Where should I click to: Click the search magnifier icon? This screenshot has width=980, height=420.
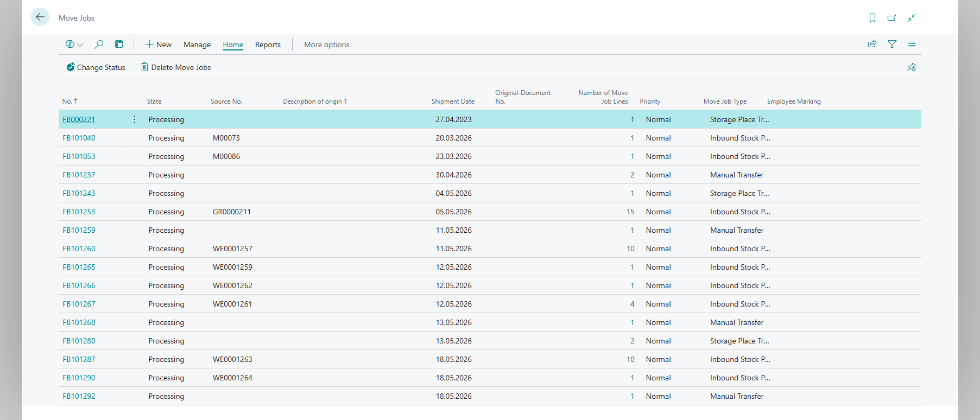point(99,44)
